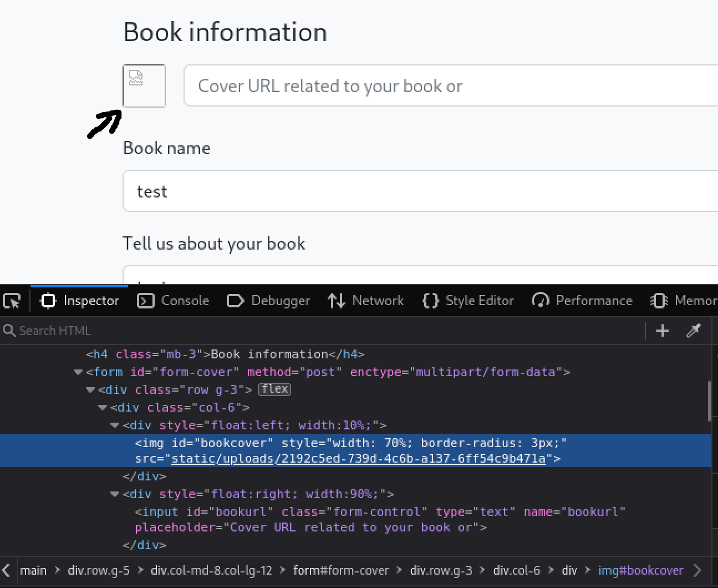Toggle the flex layout badge
Viewport: 718px width, 588px height.
click(274, 389)
